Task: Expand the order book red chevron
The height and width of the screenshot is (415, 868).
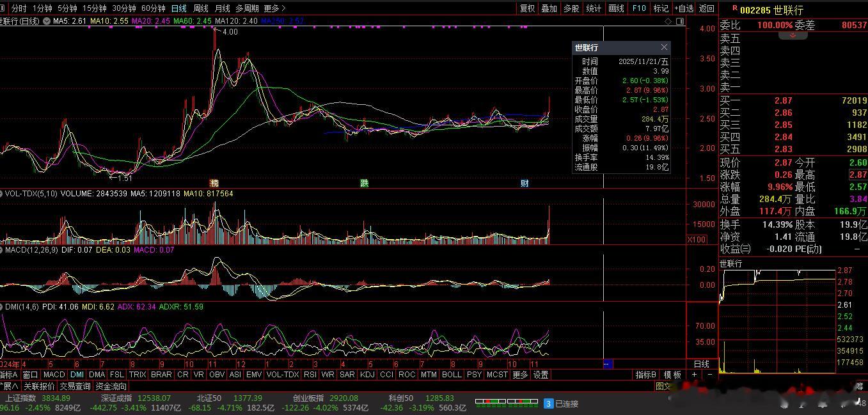Action: [x=793, y=36]
